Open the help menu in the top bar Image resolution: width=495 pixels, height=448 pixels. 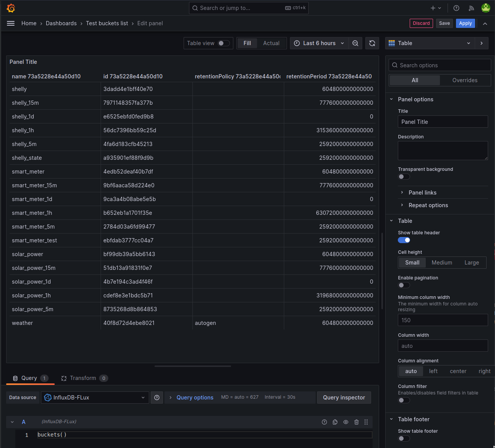[456, 8]
